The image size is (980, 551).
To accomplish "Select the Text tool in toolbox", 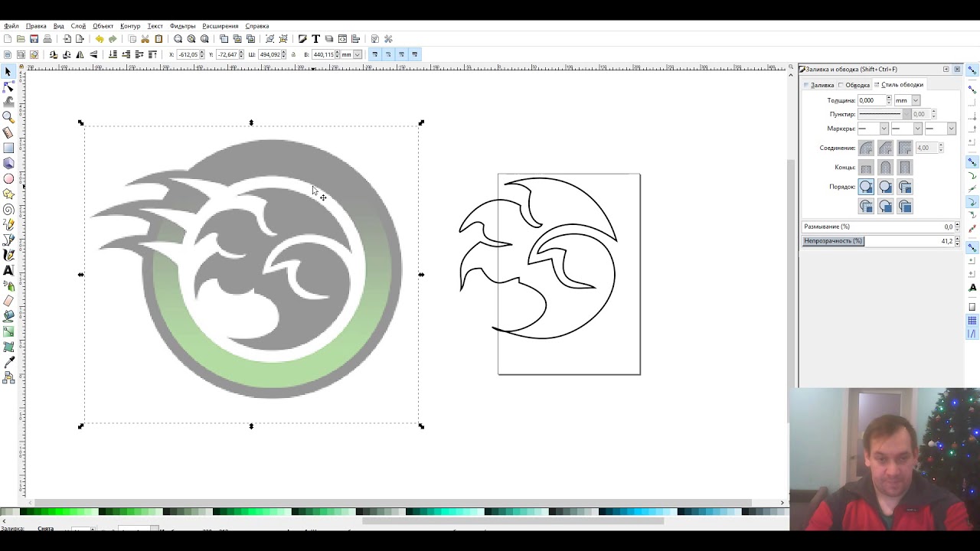I will pyautogui.click(x=8, y=270).
